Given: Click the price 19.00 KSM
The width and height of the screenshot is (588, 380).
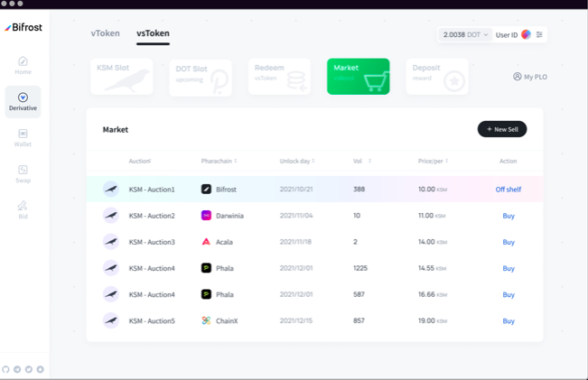Looking at the screenshot, I should 433,320.
